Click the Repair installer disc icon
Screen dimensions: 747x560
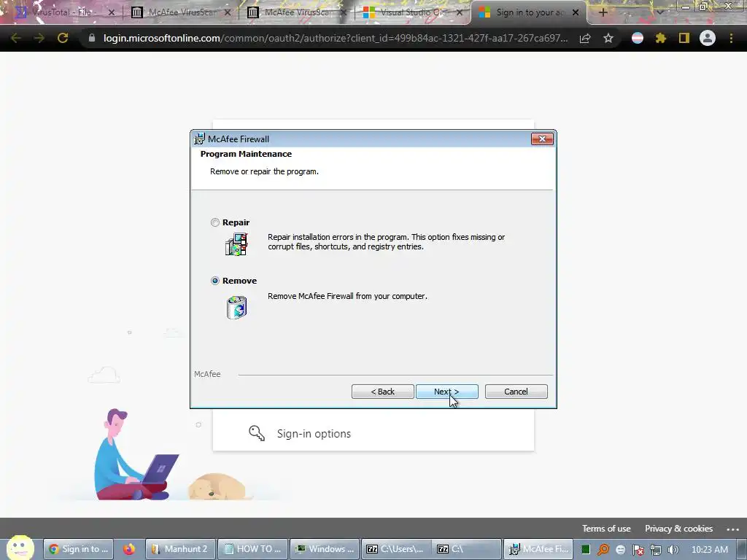point(236,244)
